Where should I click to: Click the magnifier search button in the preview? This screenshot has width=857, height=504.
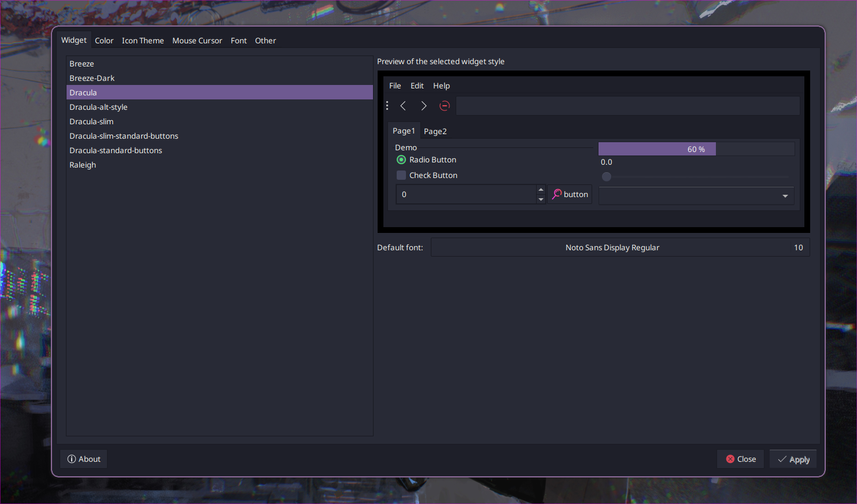pyautogui.click(x=557, y=194)
